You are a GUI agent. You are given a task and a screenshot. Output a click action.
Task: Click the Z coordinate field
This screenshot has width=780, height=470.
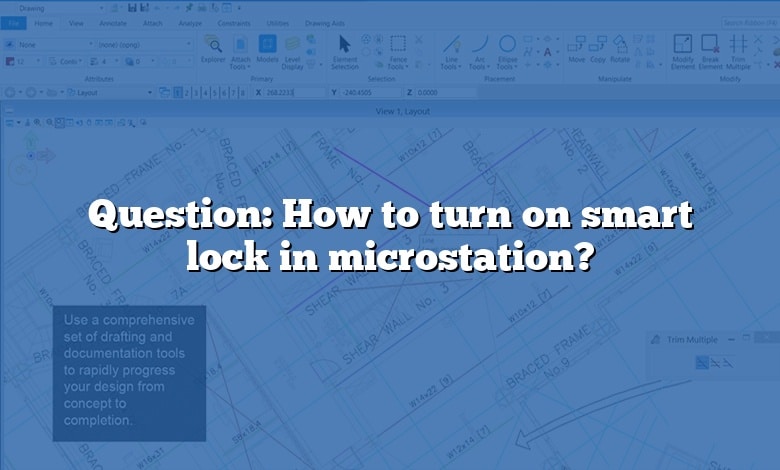[x=446, y=93]
